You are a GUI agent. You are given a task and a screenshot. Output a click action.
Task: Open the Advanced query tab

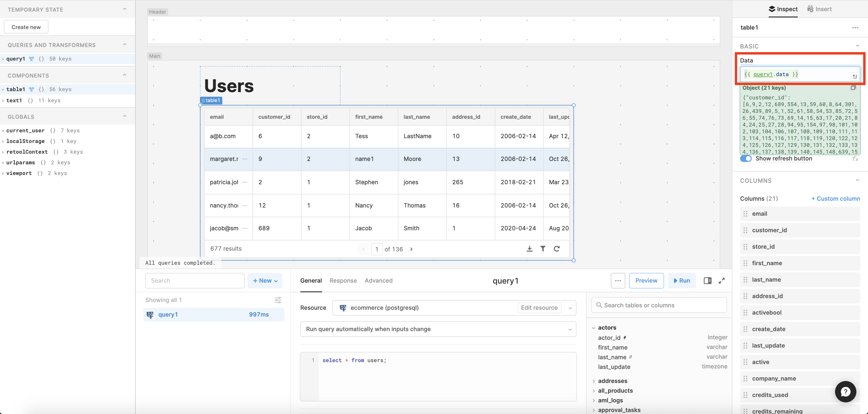[378, 280]
